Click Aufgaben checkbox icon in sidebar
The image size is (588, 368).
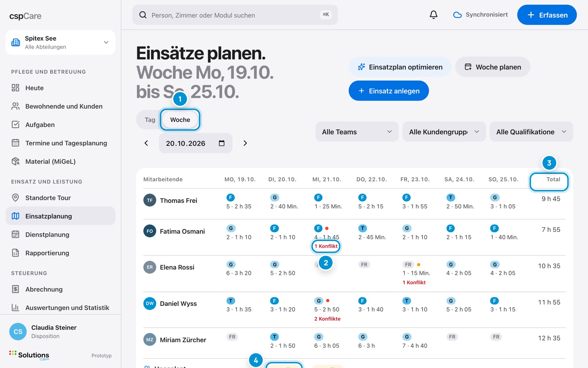pyautogui.click(x=15, y=124)
